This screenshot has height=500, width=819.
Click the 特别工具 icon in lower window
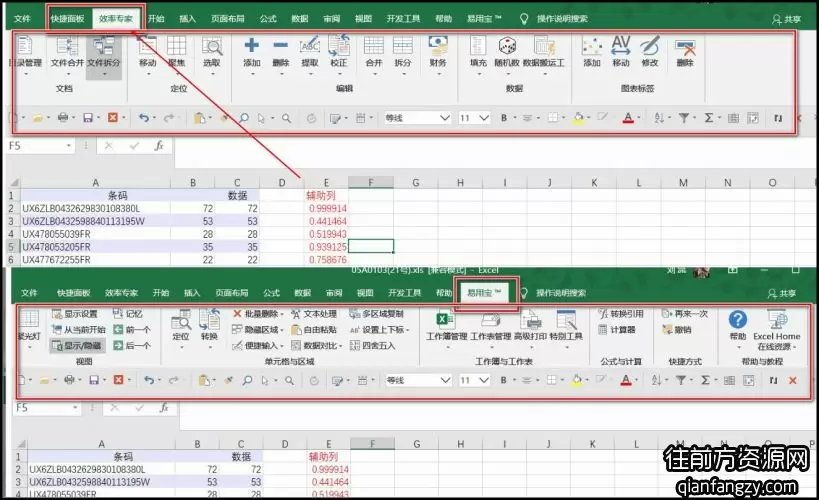[566, 320]
